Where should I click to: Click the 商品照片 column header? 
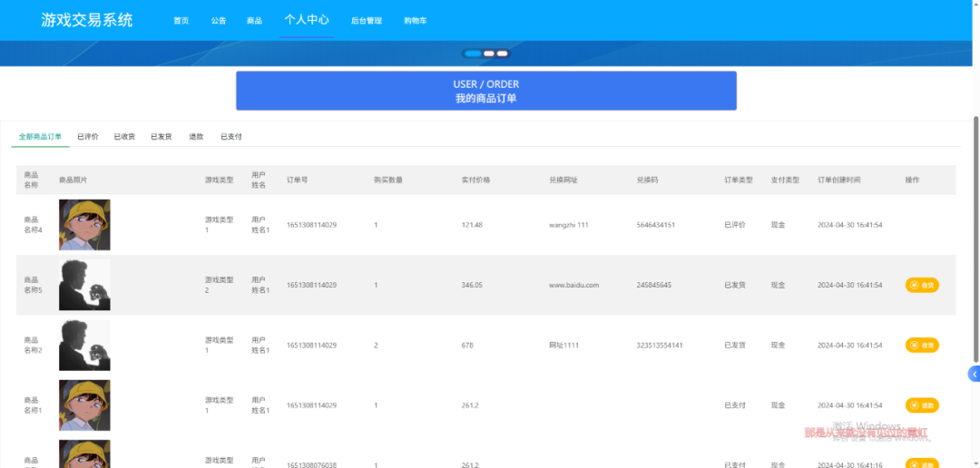point(73,180)
